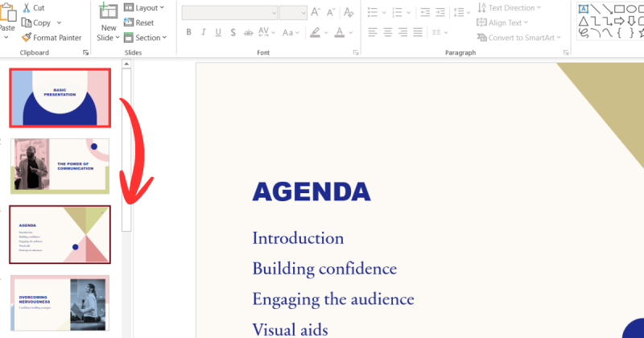Open the Line Spacing dropdown
Image resolution: width=644 pixels, height=338 pixels.
pyautogui.click(x=461, y=12)
